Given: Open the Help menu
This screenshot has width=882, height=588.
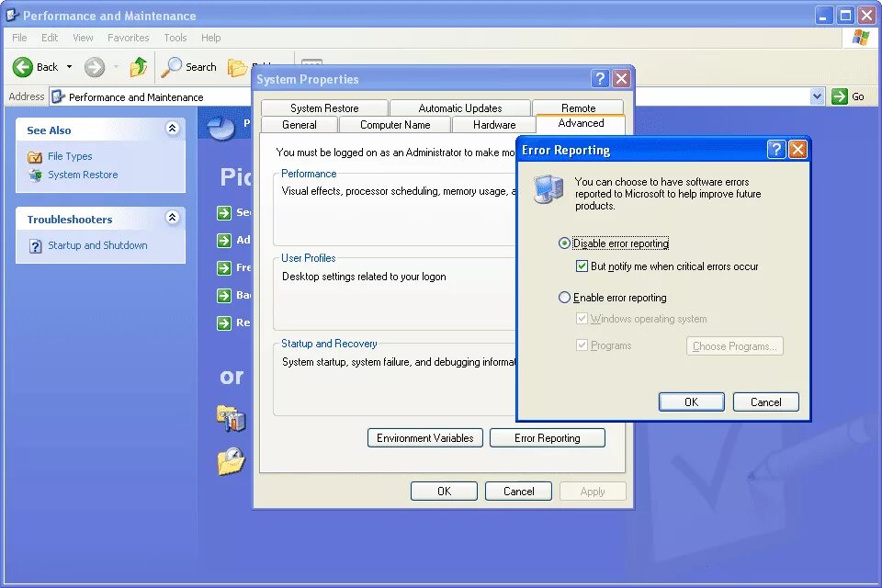Looking at the screenshot, I should point(211,38).
